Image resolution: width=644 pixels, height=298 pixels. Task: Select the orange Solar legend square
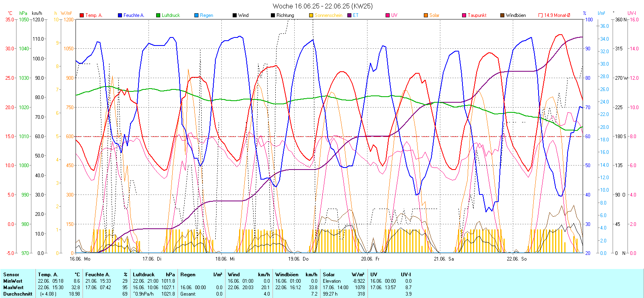426,15
